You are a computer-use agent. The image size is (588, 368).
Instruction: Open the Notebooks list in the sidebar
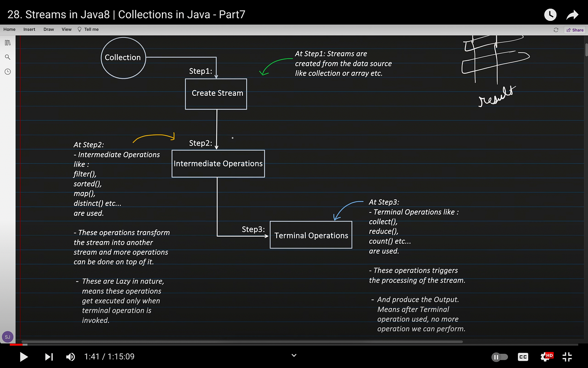pos(7,42)
